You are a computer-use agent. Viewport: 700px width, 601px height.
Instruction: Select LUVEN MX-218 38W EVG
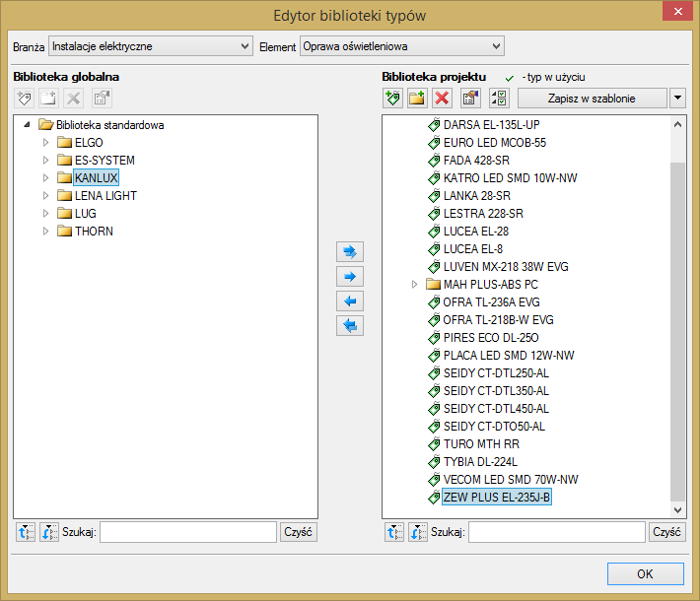tap(506, 267)
